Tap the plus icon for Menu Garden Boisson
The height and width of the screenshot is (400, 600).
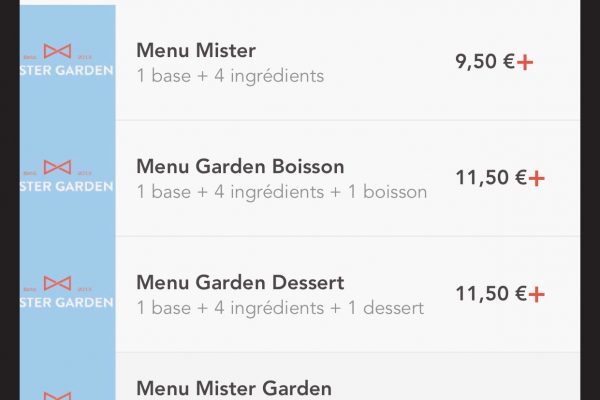click(536, 178)
